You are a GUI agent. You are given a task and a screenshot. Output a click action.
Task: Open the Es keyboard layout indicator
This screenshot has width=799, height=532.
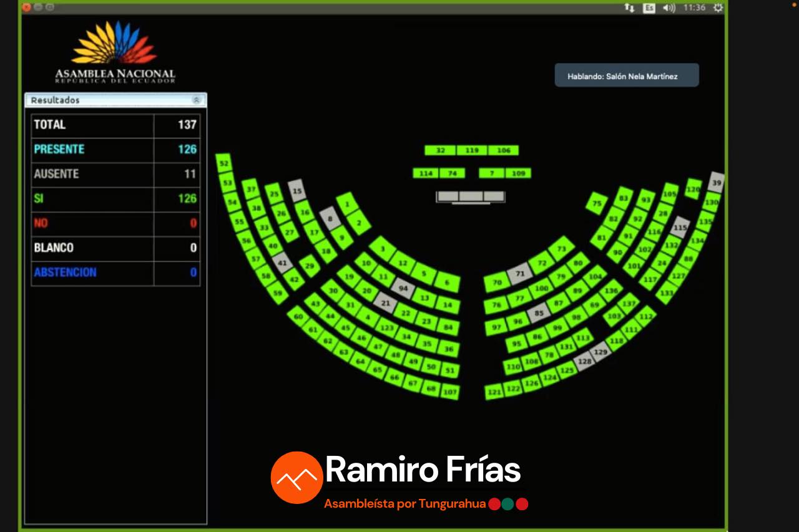649,7
